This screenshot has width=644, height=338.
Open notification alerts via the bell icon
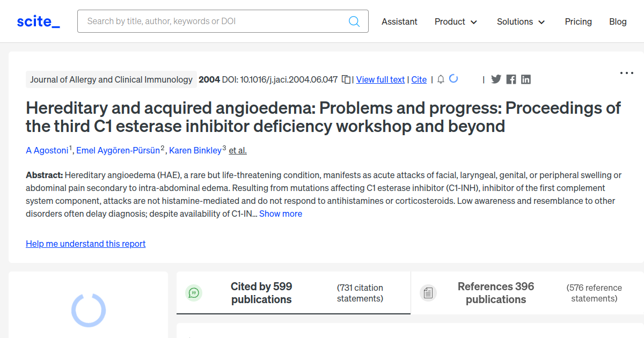pyautogui.click(x=440, y=79)
